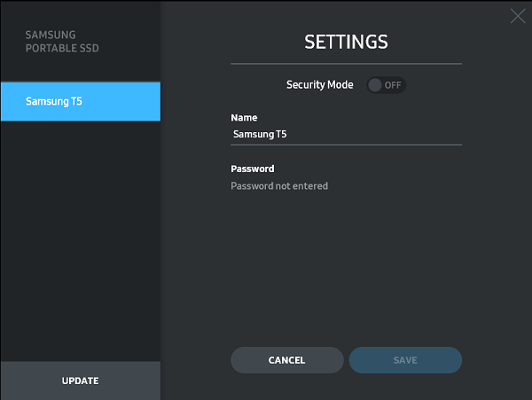This screenshot has width=532, height=400.
Task: Click the round knob of the Security switch
Action: click(x=375, y=85)
